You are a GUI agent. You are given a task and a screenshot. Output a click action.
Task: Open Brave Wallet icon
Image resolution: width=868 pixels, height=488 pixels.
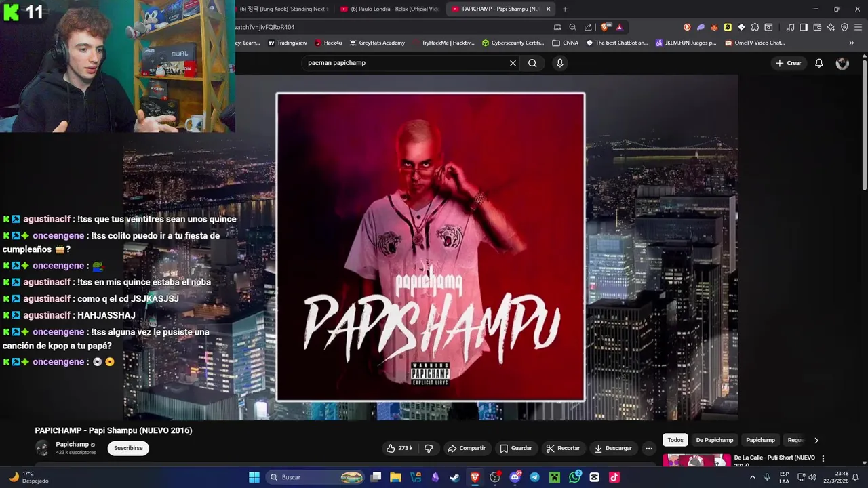[817, 27]
